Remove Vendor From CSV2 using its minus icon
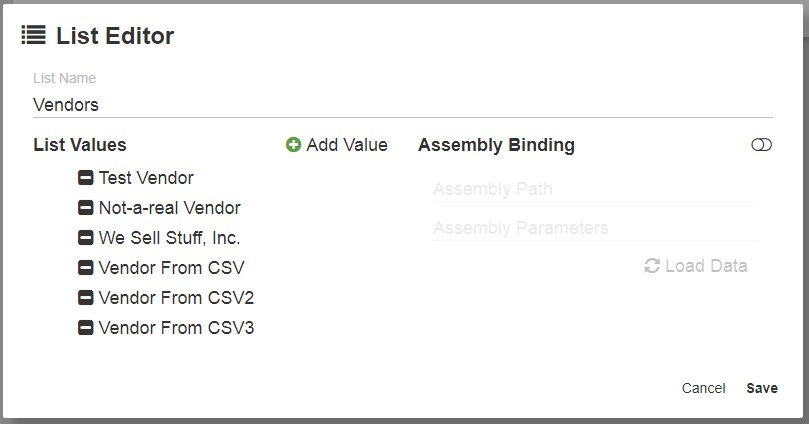Image resolution: width=809 pixels, height=424 pixels. (x=86, y=298)
